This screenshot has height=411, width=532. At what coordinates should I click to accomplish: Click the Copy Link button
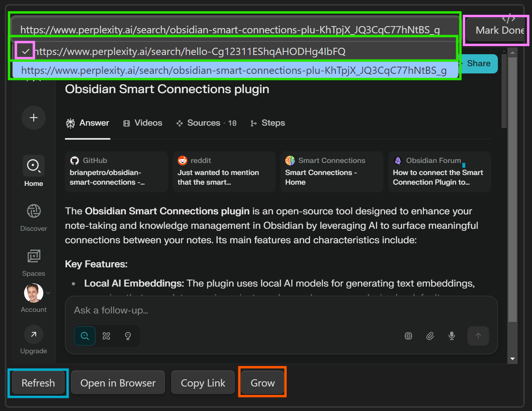203,383
